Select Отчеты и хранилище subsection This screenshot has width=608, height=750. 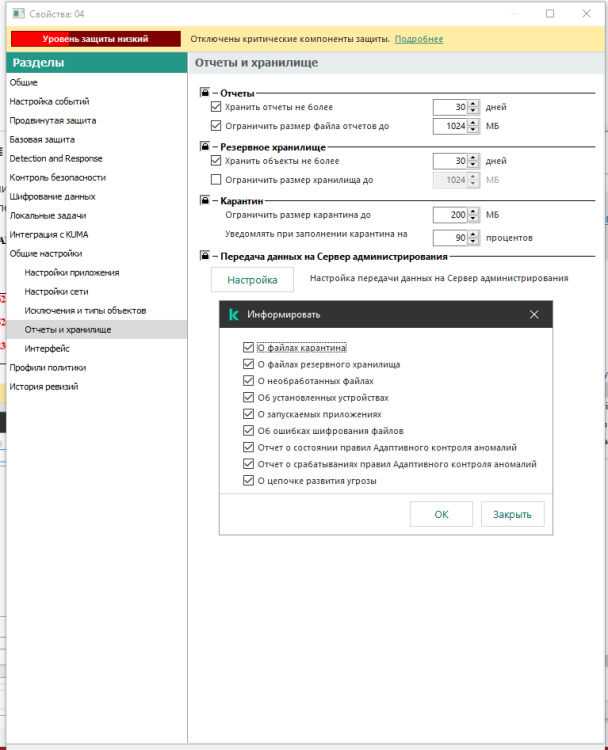(97, 330)
